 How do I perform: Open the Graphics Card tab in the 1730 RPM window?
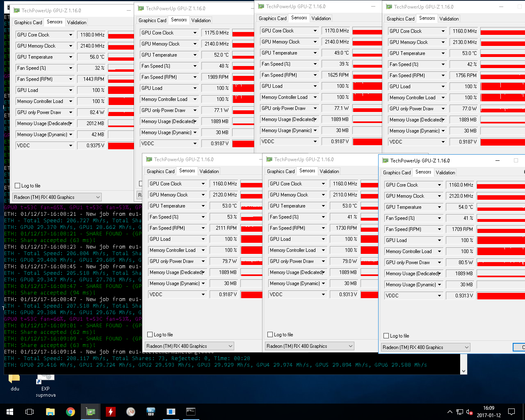(281, 171)
